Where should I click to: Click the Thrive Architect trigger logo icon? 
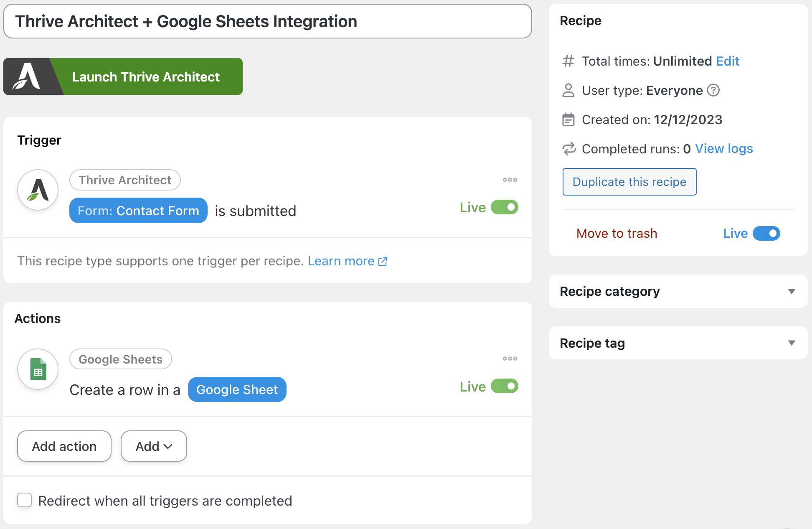coord(38,190)
